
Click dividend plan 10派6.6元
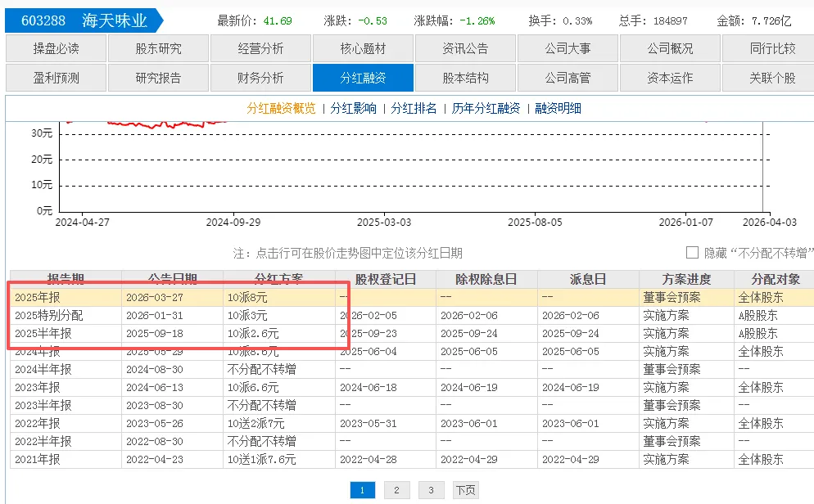pyautogui.click(x=253, y=387)
